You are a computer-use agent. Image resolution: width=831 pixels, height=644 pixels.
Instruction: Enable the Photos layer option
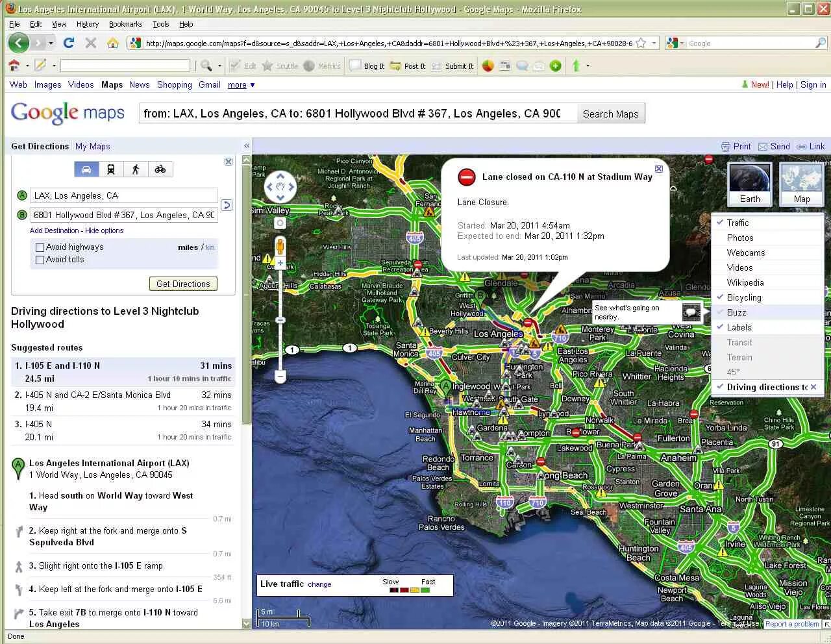tap(767, 238)
